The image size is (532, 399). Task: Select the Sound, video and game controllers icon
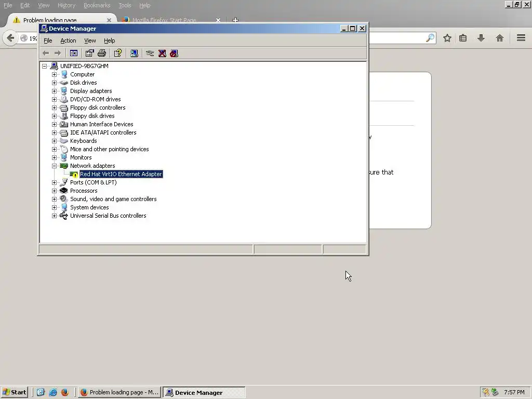click(64, 199)
